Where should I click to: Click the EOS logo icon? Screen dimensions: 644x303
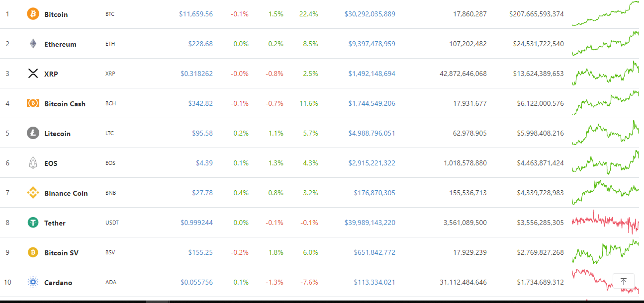pos(33,163)
